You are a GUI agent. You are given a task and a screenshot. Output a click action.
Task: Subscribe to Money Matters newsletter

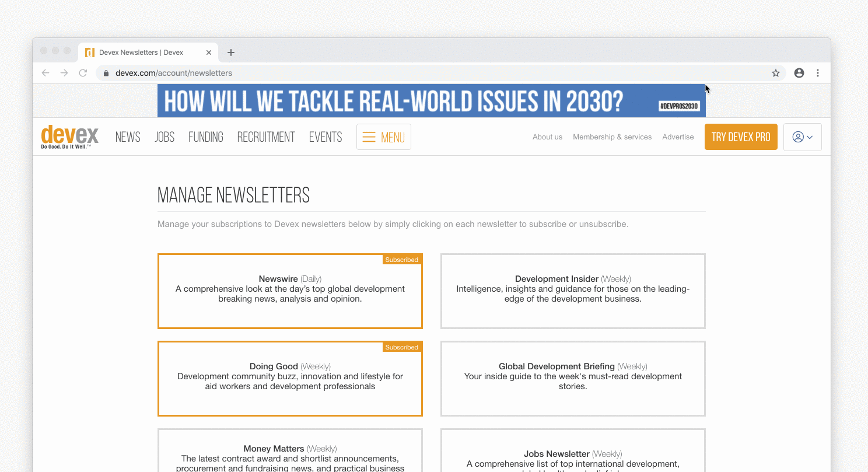tap(290, 450)
